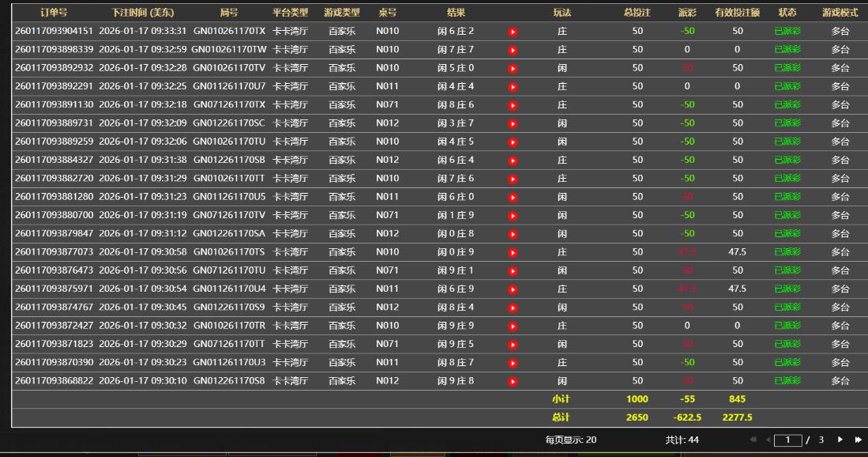Go to the next page of records
This screenshot has height=457, width=868.
tap(840, 440)
